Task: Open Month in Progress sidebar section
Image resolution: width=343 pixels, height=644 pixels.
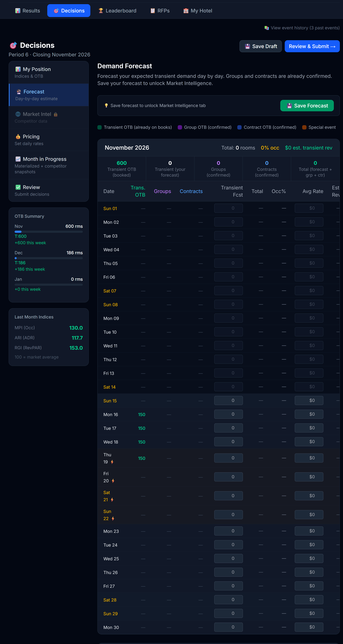Action: [x=49, y=165]
